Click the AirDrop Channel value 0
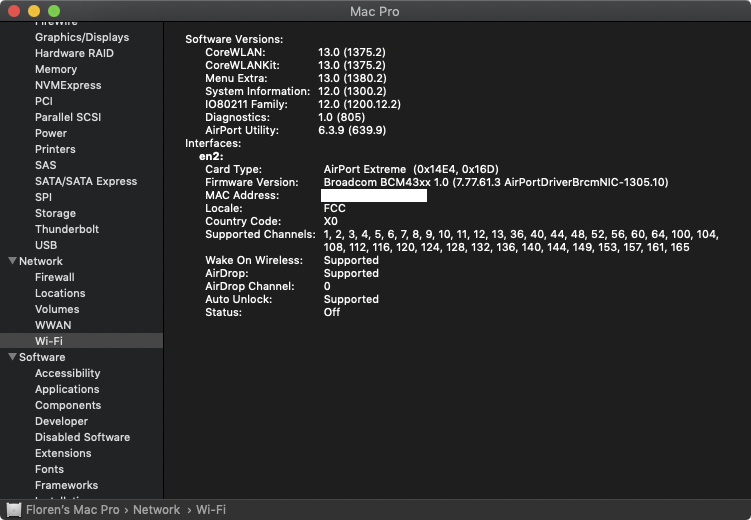The image size is (751, 520). pyautogui.click(x=327, y=286)
